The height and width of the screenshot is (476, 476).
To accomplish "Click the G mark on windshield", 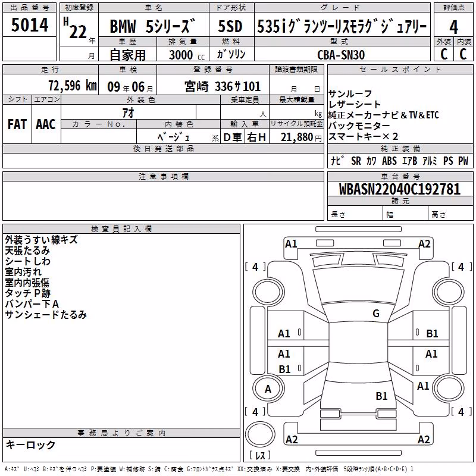I will click(376, 314).
